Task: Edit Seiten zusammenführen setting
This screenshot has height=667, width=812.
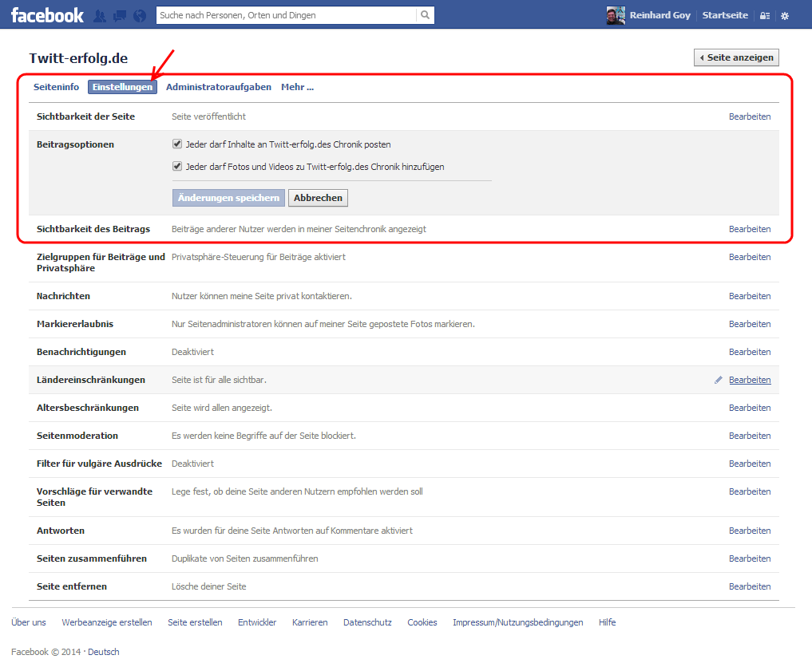Action: pos(750,558)
